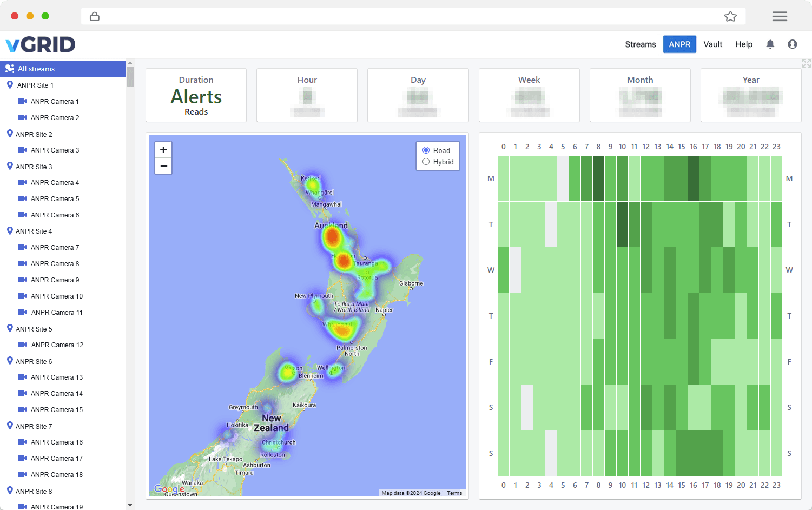Click the notifications bell icon
The height and width of the screenshot is (510, 812).
tap(770, 44)
